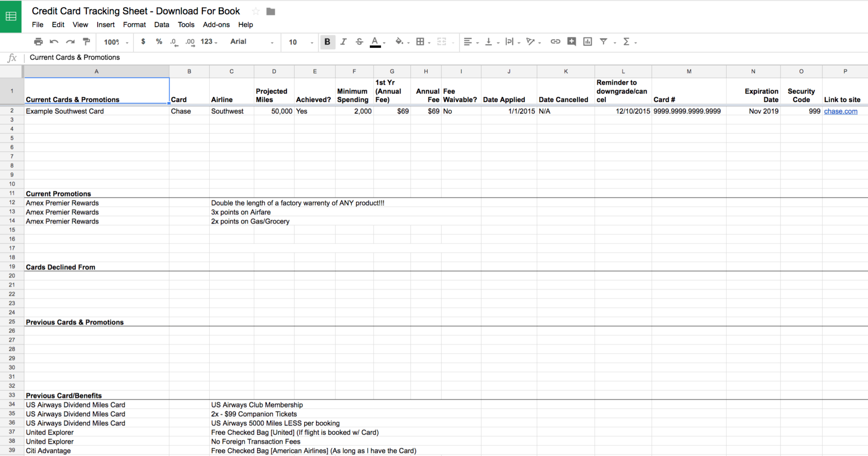Select the "Previous Cards & Promotions" heading cell
The height and width of the screenshot is (456, 868).
[96, 322]
